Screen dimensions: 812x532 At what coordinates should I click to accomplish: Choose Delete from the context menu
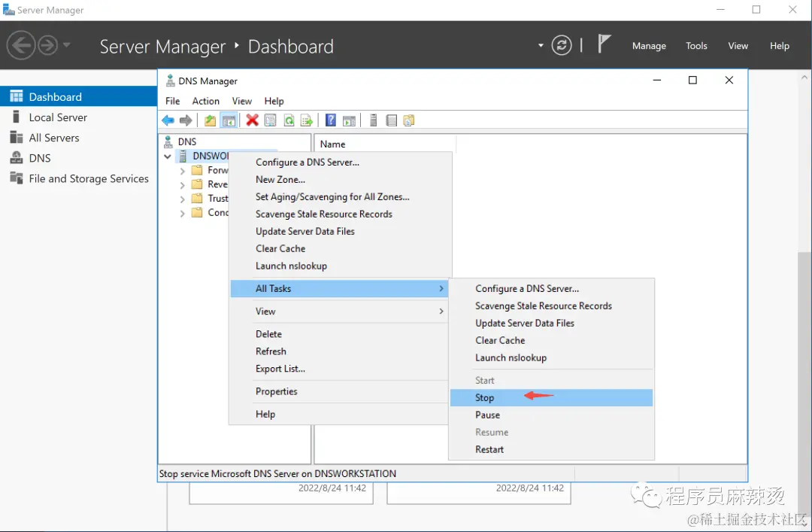339,334
